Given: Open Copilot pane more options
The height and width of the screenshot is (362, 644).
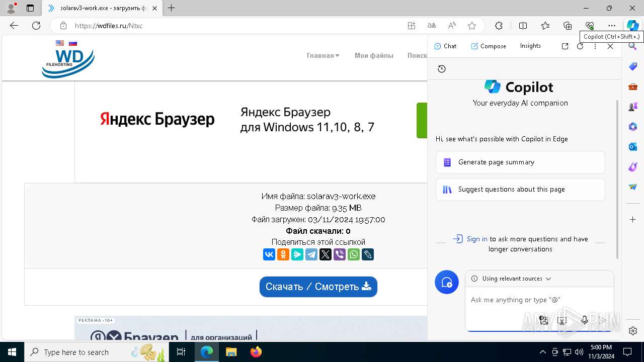Looking at the screenshot, I should tap(595, 46).
